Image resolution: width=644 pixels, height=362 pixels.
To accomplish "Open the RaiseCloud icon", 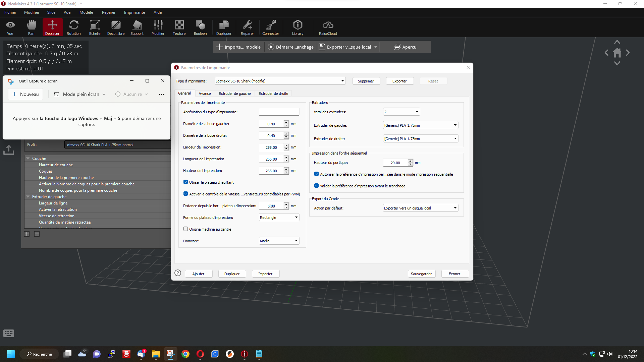I will (328, 27).
